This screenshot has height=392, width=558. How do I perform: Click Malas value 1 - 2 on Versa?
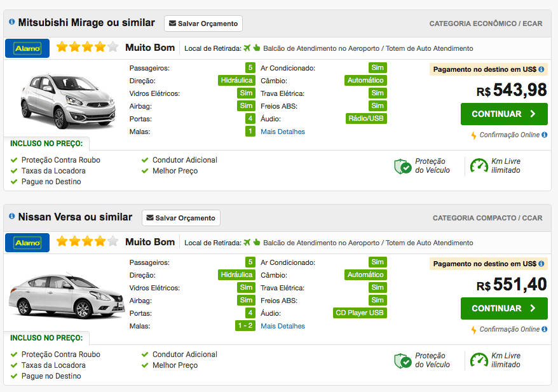tap(245, 325)
